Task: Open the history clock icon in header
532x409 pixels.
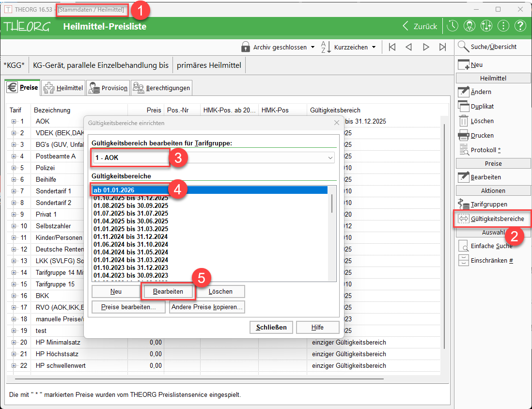Action: [452, 26]
